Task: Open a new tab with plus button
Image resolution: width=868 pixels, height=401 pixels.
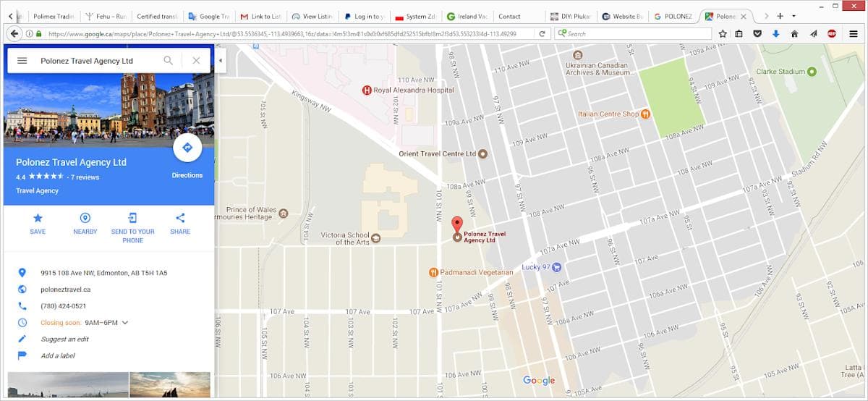Action: pos(780,16)
